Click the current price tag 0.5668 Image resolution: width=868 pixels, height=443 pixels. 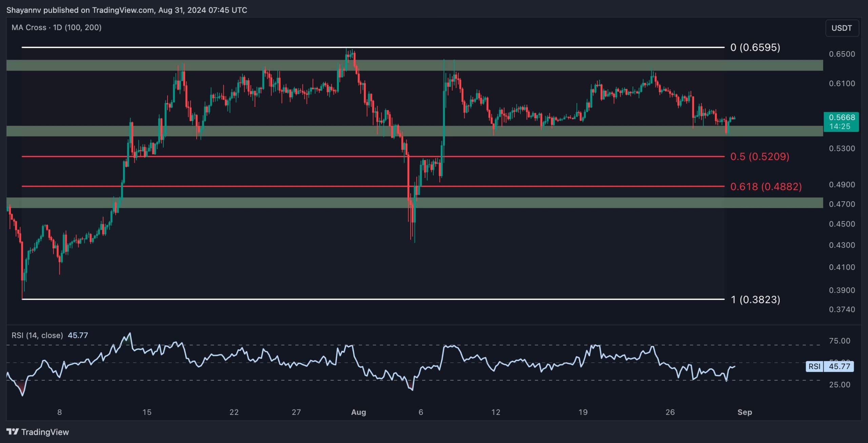tap(842, 117)
